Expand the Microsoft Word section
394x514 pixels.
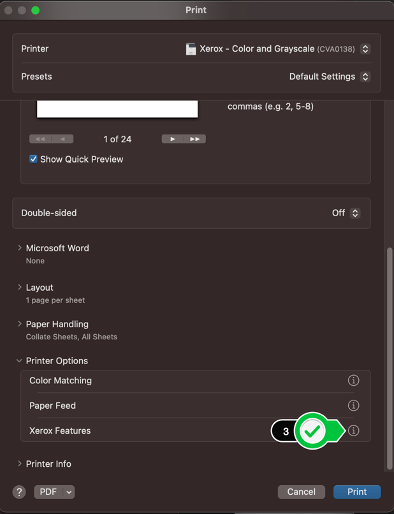19,248
